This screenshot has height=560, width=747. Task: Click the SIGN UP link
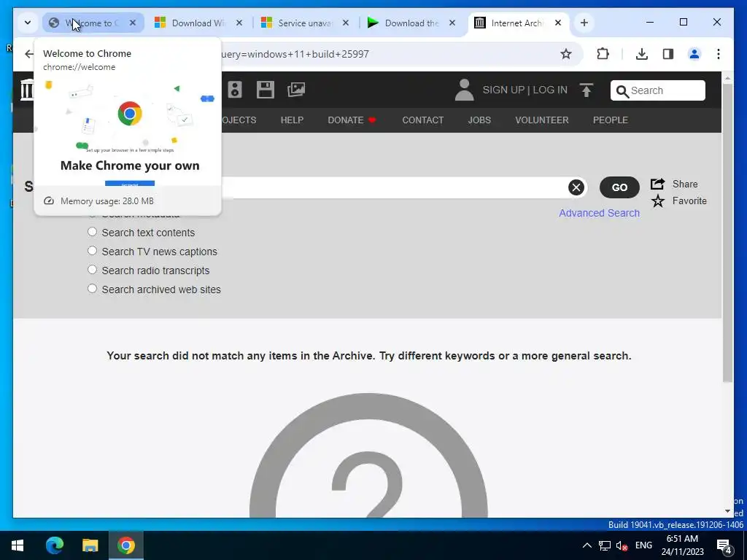tap(503, 90)
